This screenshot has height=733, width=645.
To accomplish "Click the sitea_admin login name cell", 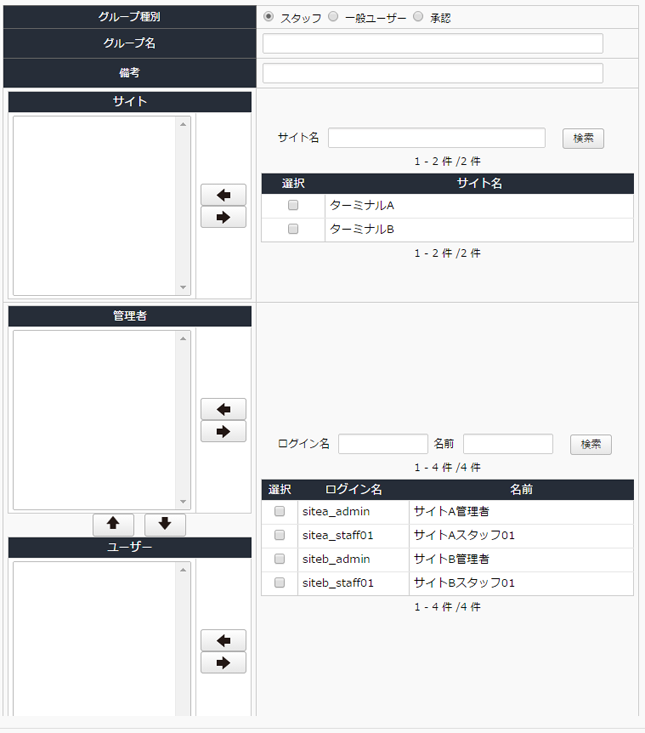I will (353, 512).
